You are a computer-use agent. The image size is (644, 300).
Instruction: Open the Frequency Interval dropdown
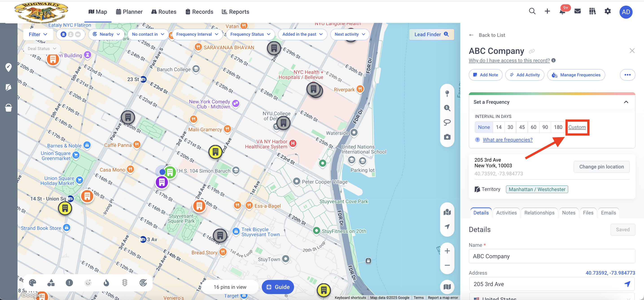coord(197,34)
